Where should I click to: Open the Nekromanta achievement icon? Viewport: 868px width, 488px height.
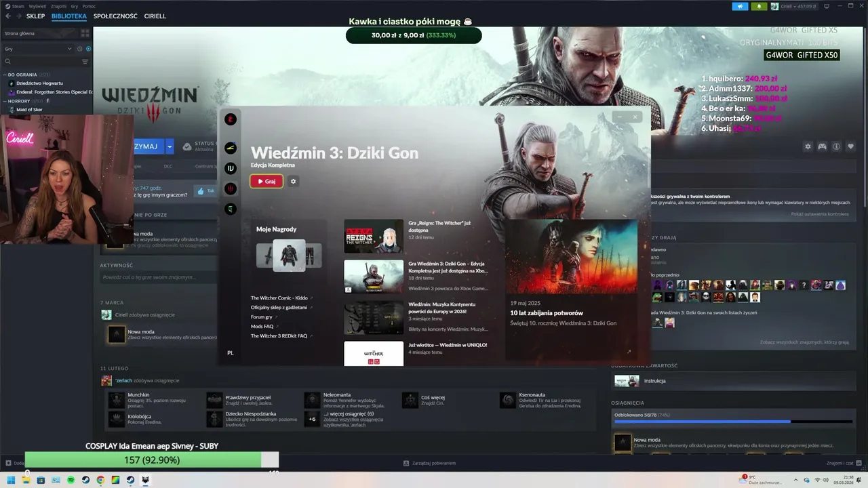point(312,400)
